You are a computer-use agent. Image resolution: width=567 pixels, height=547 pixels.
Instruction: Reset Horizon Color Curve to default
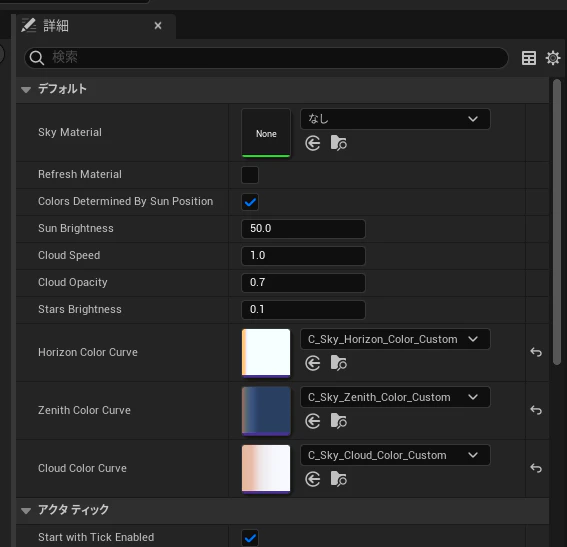pyautogui.click(x=536, y=352)
